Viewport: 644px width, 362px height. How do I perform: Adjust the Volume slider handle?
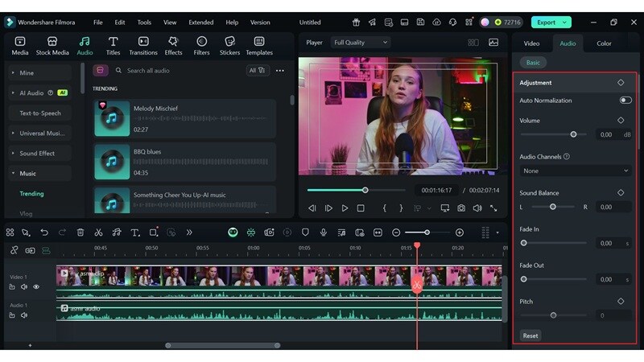573,134
